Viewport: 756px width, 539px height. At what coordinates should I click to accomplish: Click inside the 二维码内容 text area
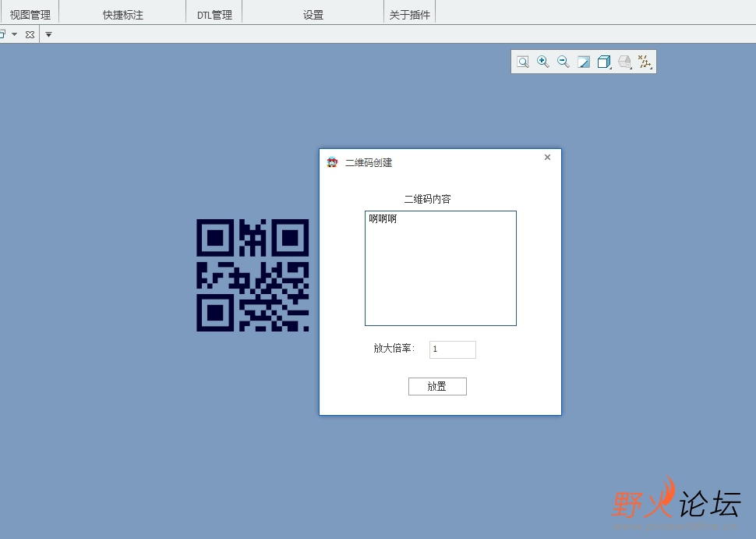(x=440, y=268)
